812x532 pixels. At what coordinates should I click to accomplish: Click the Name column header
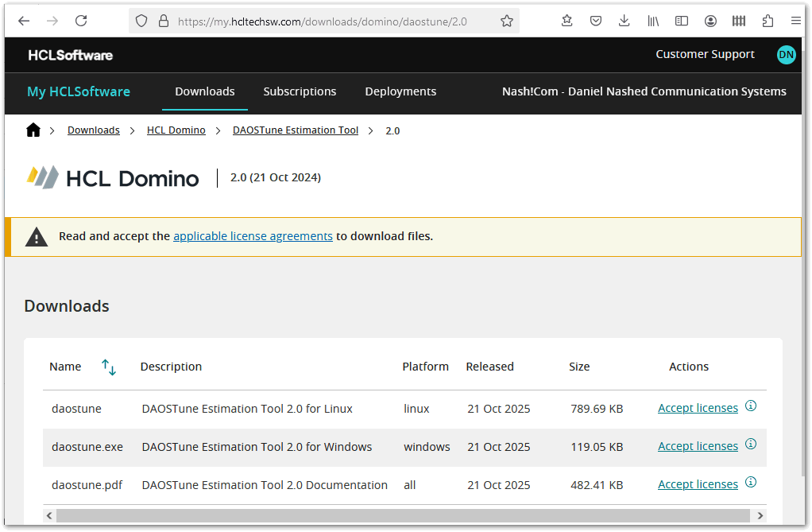pos(65,367)
